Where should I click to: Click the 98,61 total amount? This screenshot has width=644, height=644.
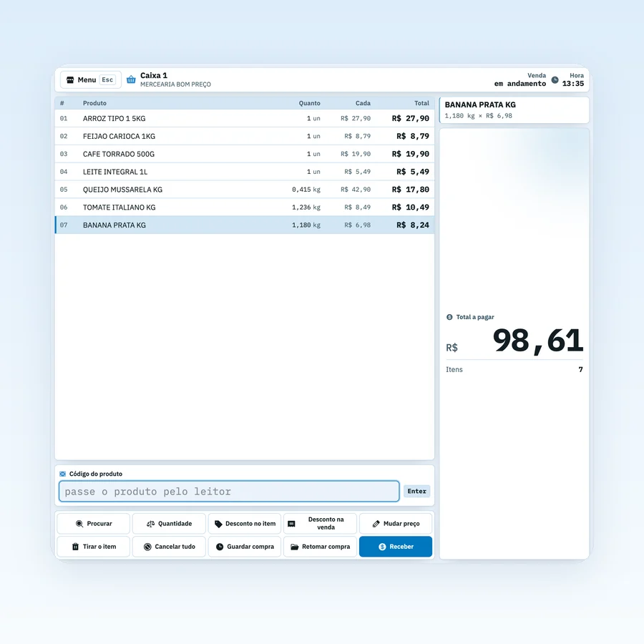(537, 341)
